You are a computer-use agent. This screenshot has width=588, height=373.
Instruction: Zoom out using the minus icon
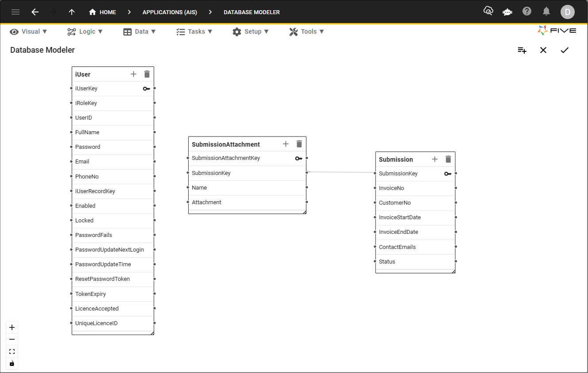pos(12,339)
